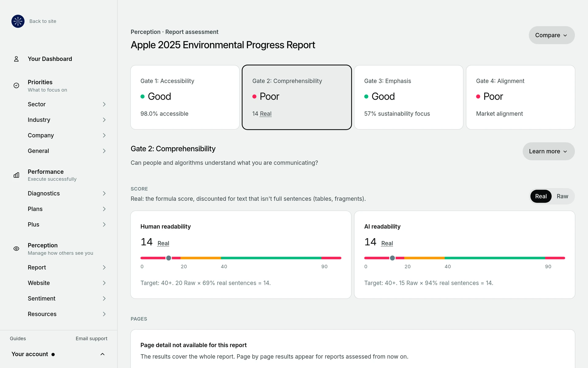Expand the Sentiment chevron
Viewport: 588px width, 368px height.
[104, 298]
